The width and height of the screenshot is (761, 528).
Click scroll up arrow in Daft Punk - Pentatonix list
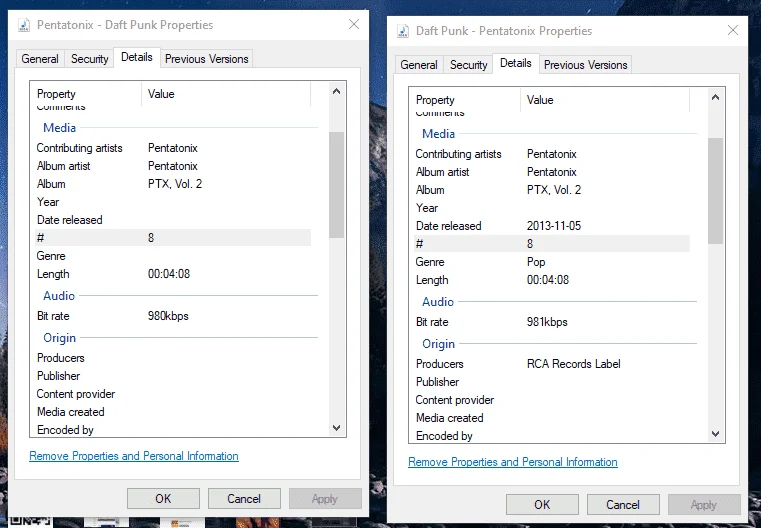click(x=715, y=97)
